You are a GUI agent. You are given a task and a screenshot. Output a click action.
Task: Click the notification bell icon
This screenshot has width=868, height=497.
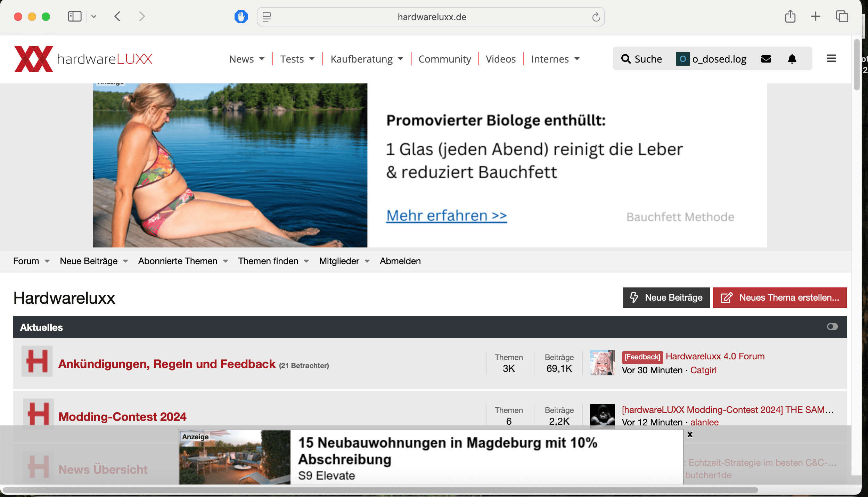pos(792,59)
